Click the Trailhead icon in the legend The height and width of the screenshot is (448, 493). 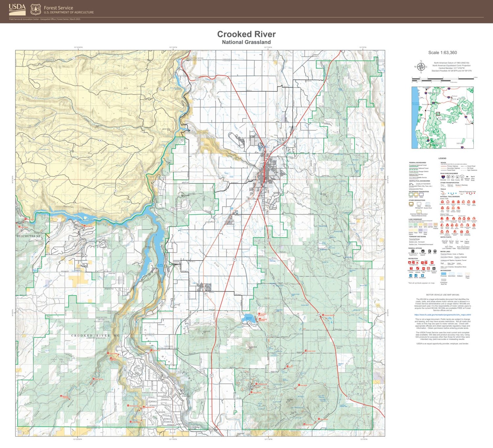(432, 263)
